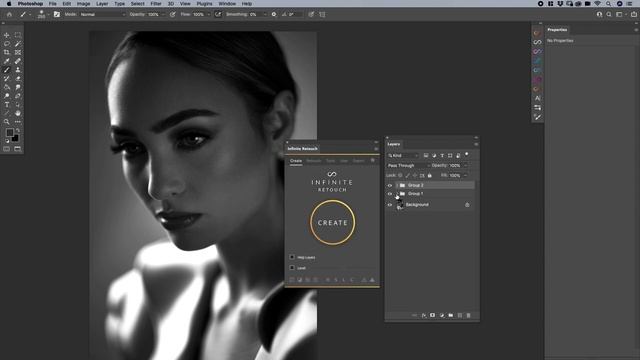The image size is (640, 360).
Task: Open layer Opacity slider dropdown
Action: [466, 166]
